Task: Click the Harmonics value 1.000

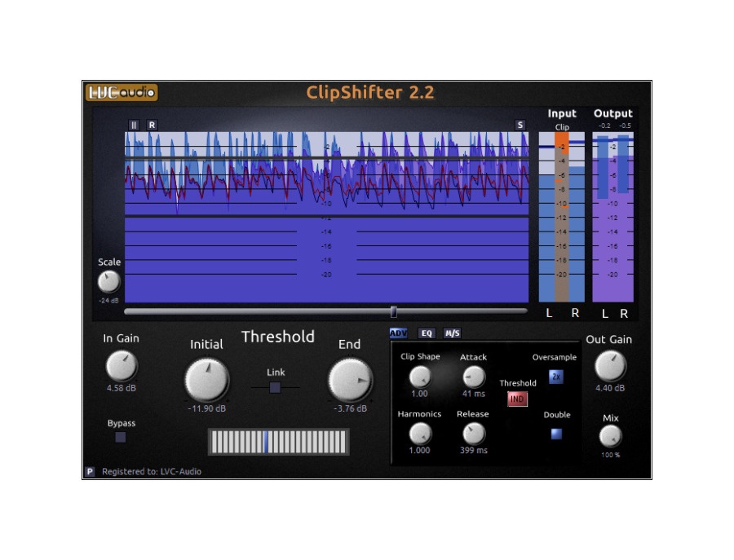Action: click(x=419, y=450)
